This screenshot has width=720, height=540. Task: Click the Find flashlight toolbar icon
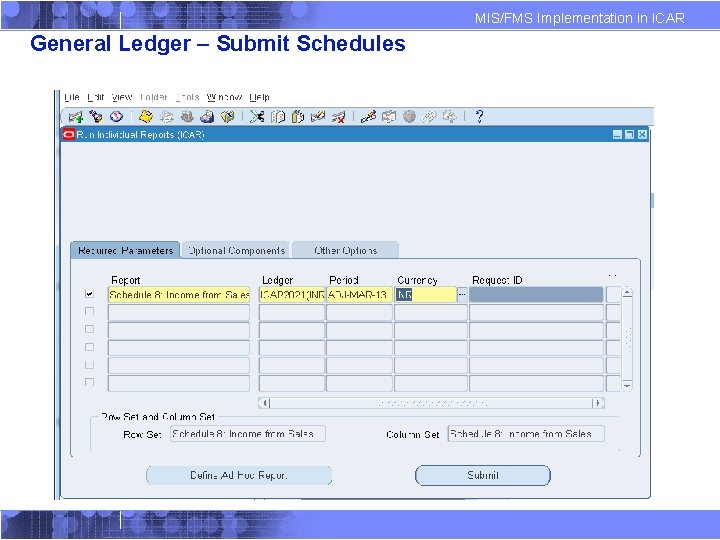pyautogui.click(x=96, y=117)
